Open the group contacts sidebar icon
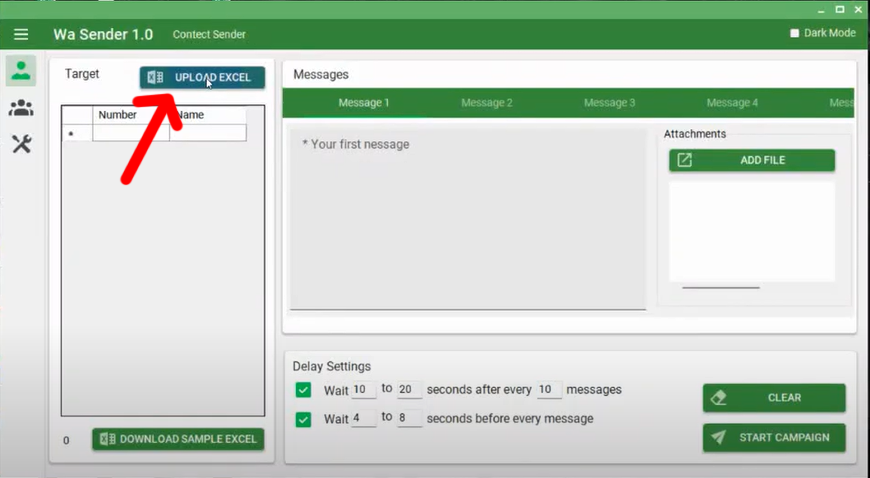870x478 pixels. [x=21, y=108]
